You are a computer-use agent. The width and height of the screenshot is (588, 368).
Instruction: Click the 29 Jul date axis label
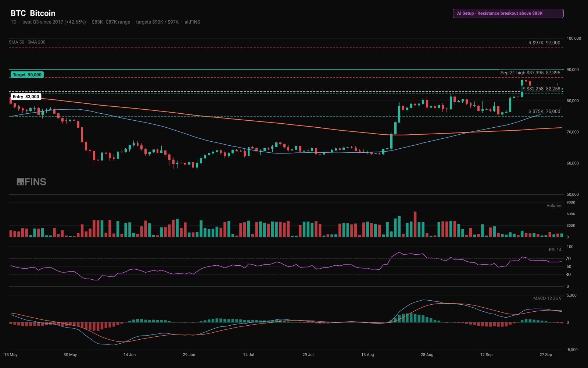point(308,355)
